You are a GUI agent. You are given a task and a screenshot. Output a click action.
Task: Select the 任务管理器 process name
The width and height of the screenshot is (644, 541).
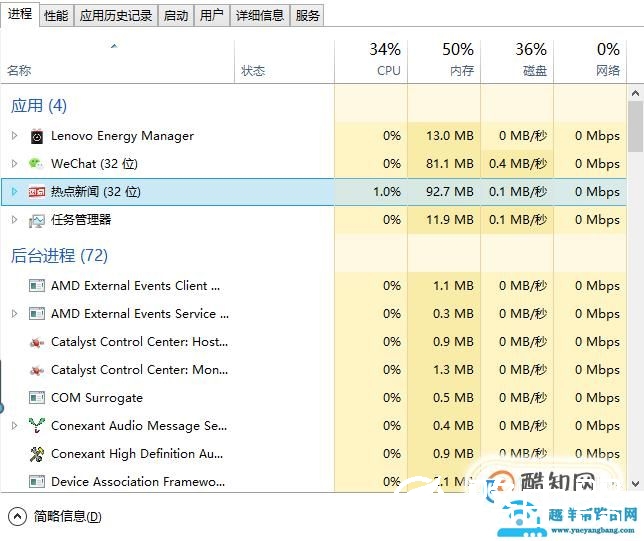pyautogui.click(x=81, y=220)
